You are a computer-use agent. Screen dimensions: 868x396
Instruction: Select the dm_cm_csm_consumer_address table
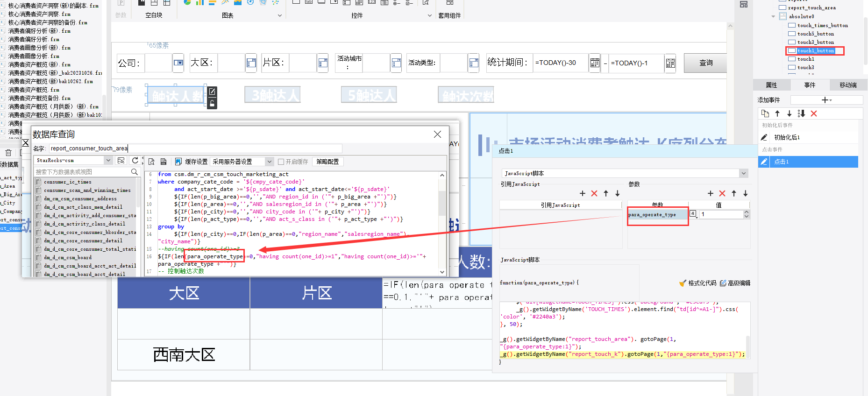[80, 198]
